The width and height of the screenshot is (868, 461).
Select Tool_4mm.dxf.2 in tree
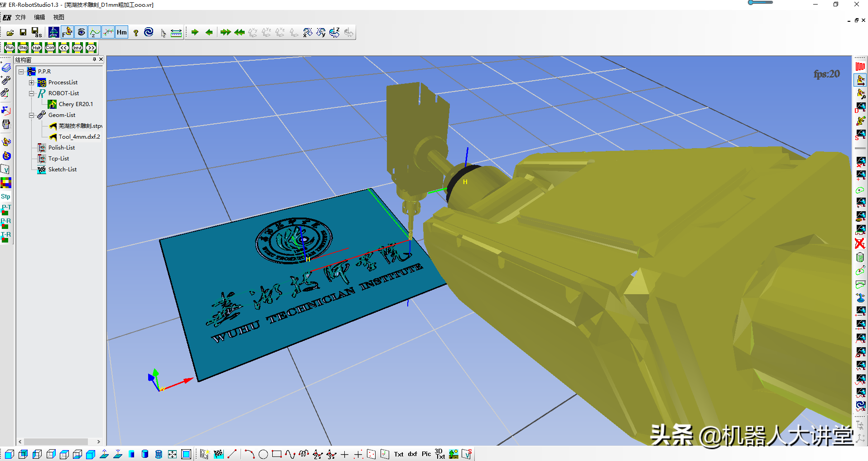(x=79, y=137)
